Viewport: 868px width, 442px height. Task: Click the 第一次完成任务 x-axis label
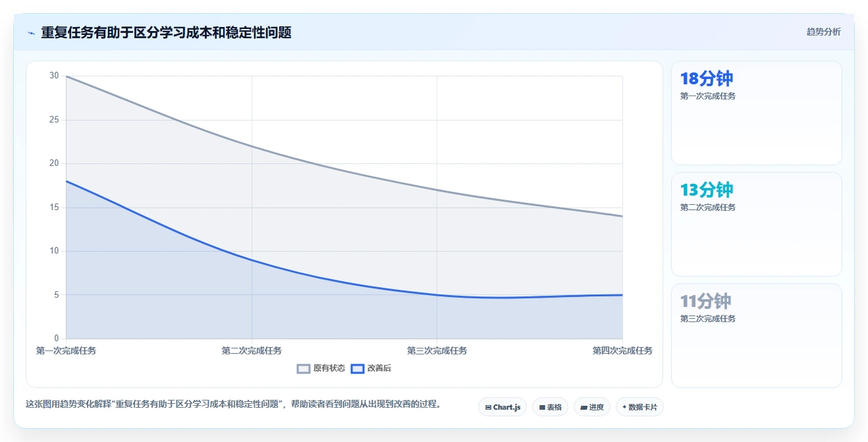click(66, 350)
